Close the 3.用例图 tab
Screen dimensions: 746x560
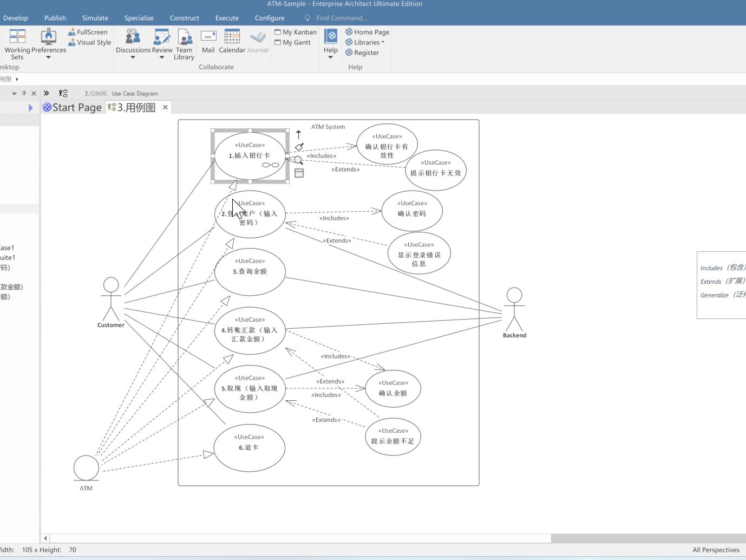[x=165, y=107]
